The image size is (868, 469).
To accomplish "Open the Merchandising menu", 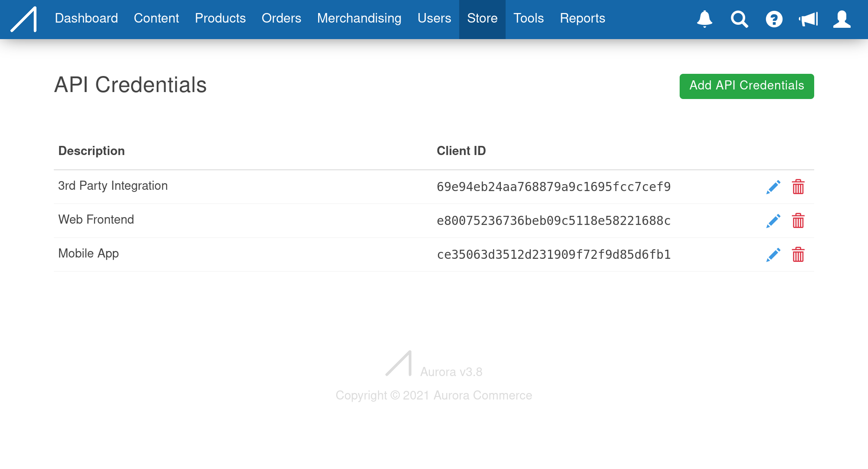I will pyautogui.click(x=359, y=18).
